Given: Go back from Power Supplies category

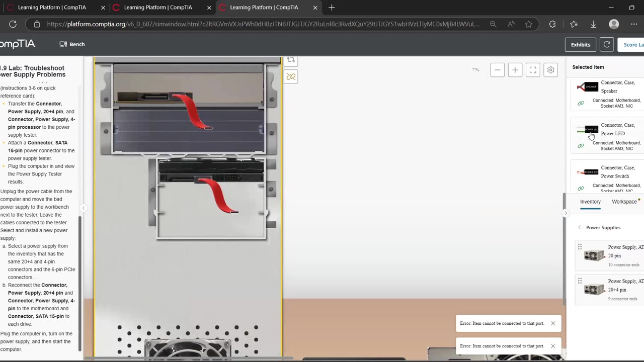Looking at the screenshot, I should click(x=579, y=228).
